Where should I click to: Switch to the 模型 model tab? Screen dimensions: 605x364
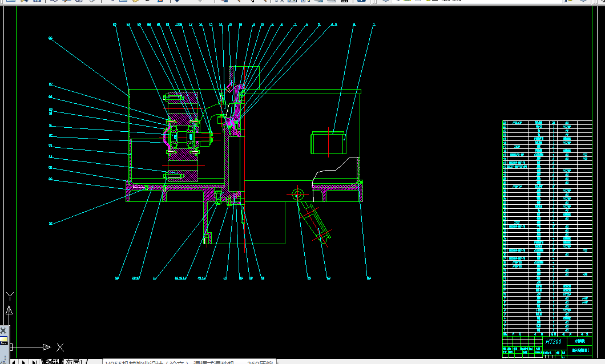pyautogui.click(x=53, y=361)
